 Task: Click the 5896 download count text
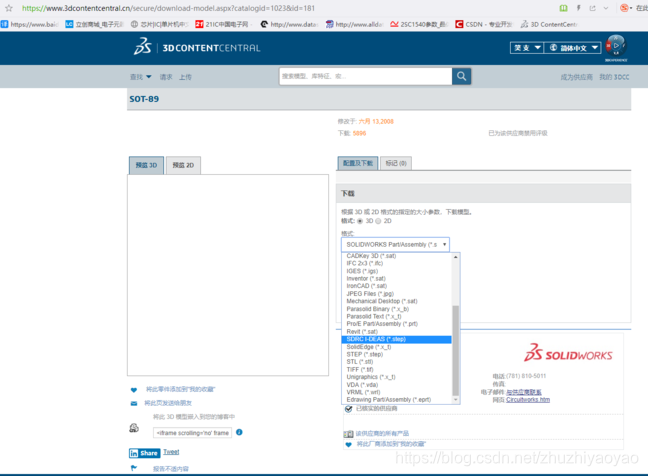tap(359, 133)
